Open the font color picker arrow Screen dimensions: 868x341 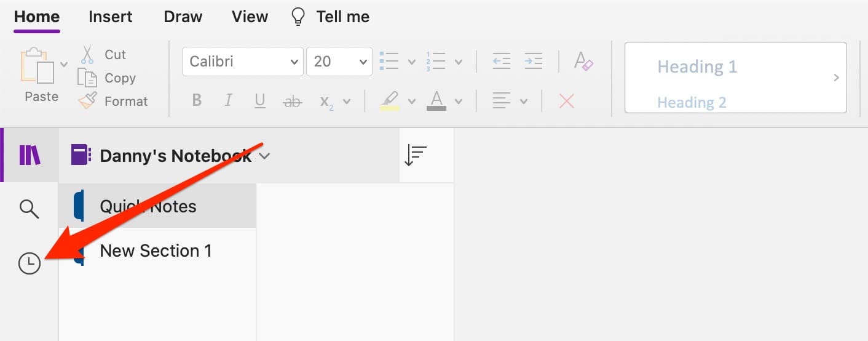(458, 102)
